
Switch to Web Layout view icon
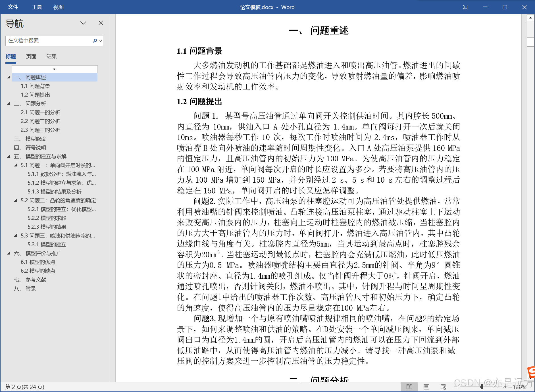point(443,387)
